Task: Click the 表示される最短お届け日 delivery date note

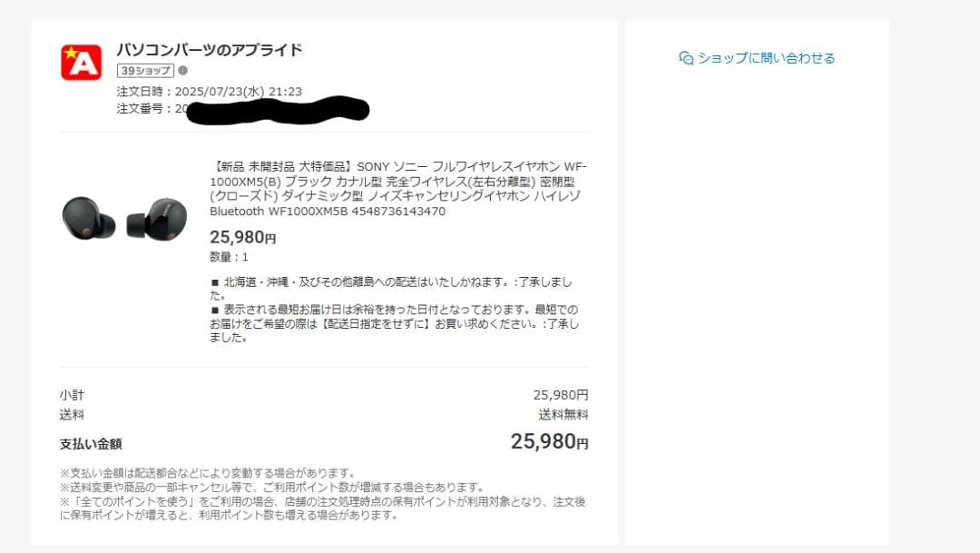Action: coord(395,323)
